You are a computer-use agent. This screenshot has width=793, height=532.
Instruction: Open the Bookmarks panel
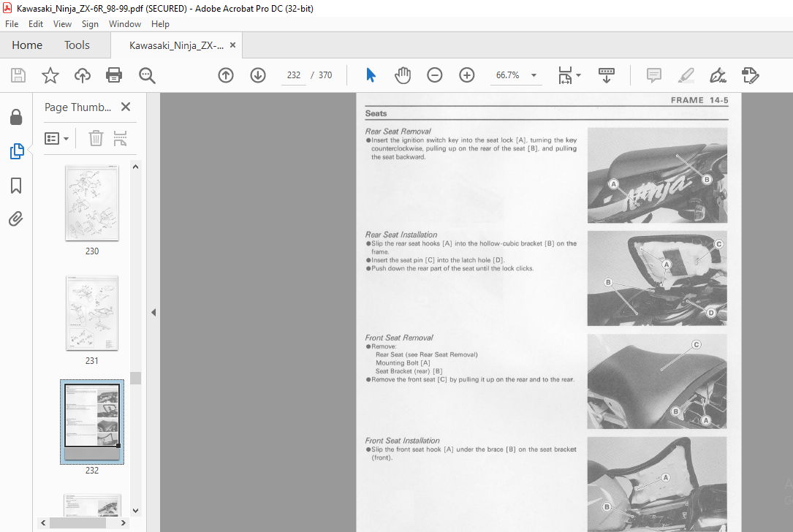[16, 186]
